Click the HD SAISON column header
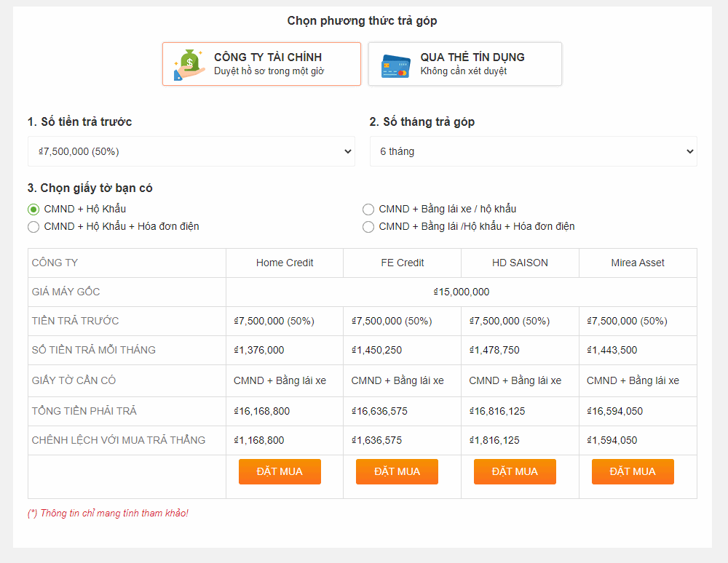The image size is (728, 563). click(x=520, y=263)
